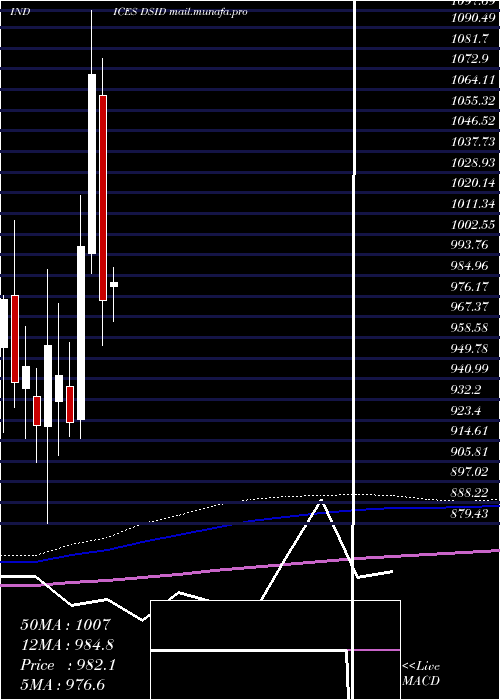Viewport: 500px width, 700px height.
Task: Click the 897.02 price axis label
Action: (470, 472)
